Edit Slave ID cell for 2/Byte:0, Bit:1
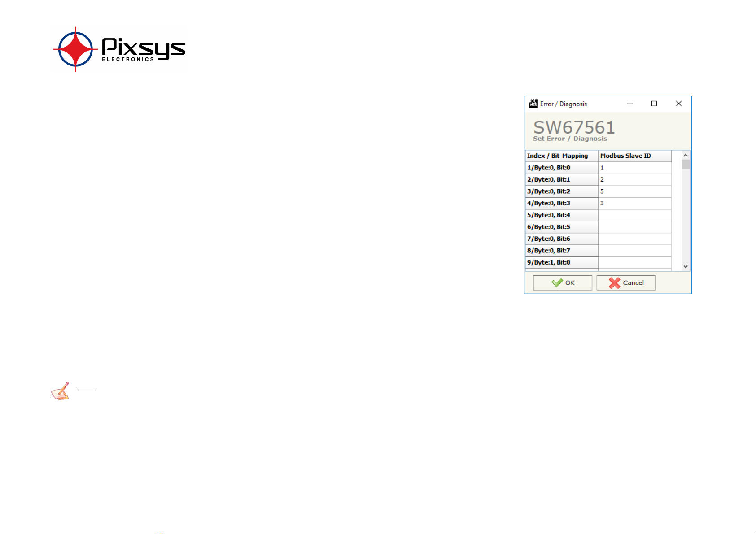The width and height of the screenshot is (756, 534). (x=635, y=180)
